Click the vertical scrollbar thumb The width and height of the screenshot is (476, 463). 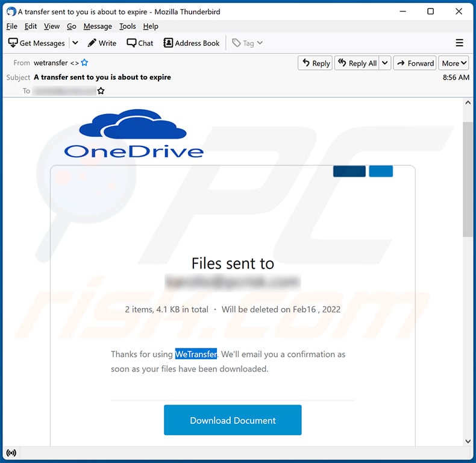tap(468, 179)
